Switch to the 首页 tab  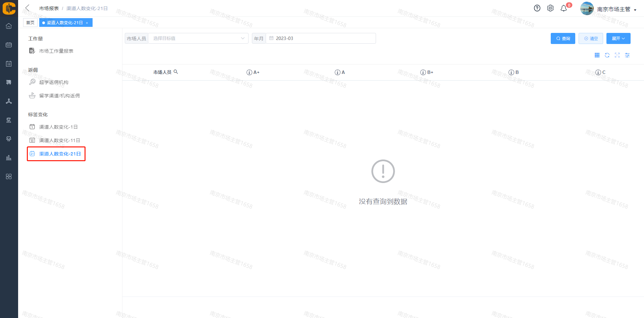(30, 23)
